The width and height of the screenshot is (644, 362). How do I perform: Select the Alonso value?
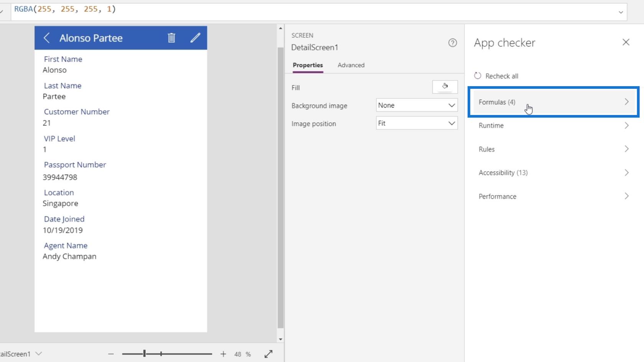coord(54,70)
